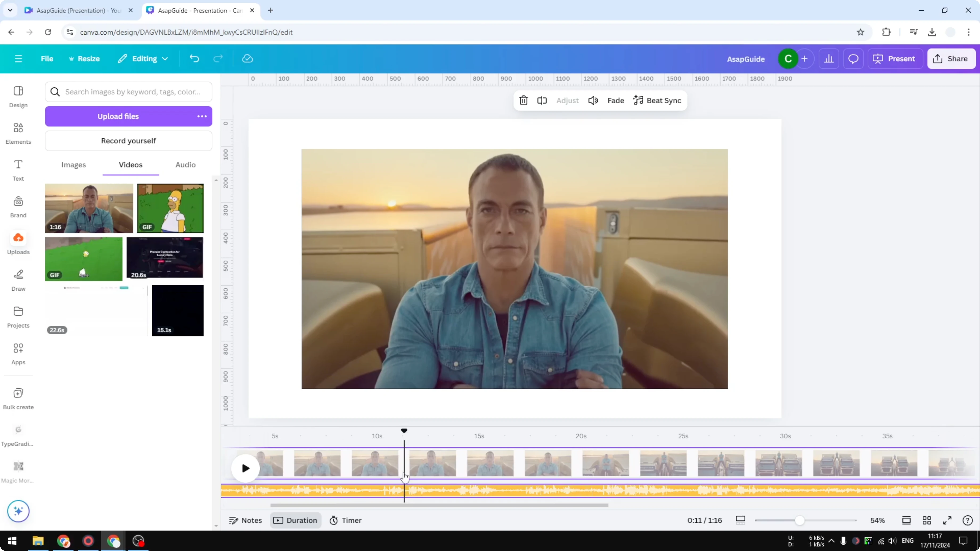Toggle grid view of pages

pos(927,520)
